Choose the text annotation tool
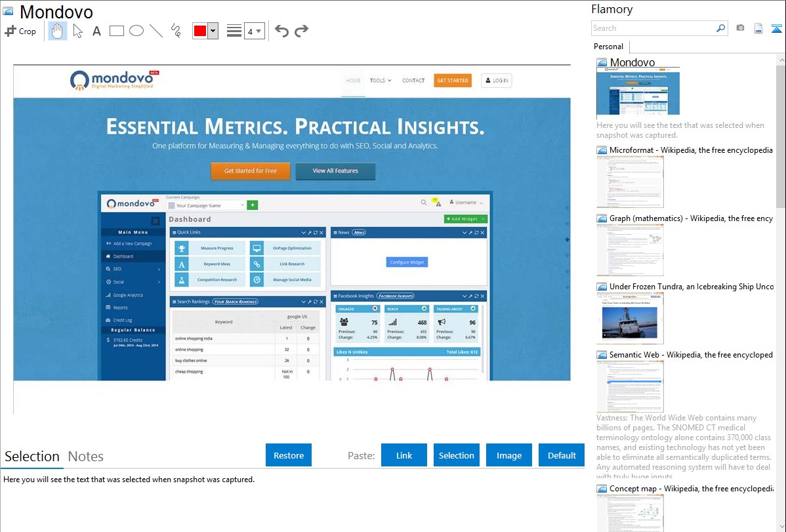 click(x=96, y=31)
